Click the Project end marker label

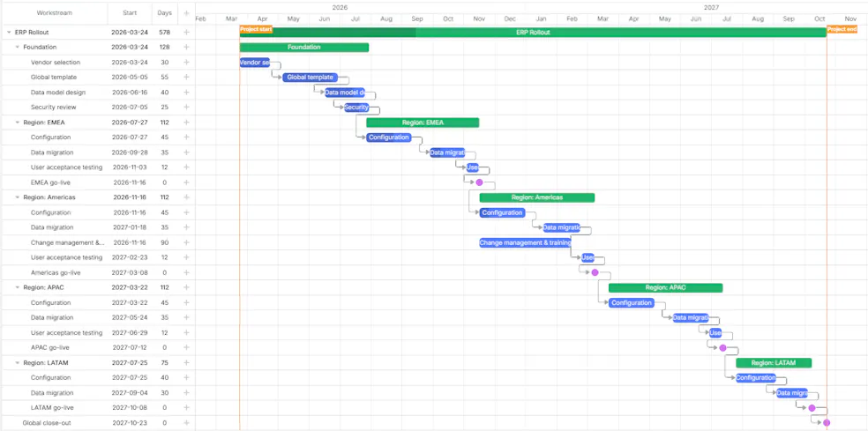click(842, 29)
